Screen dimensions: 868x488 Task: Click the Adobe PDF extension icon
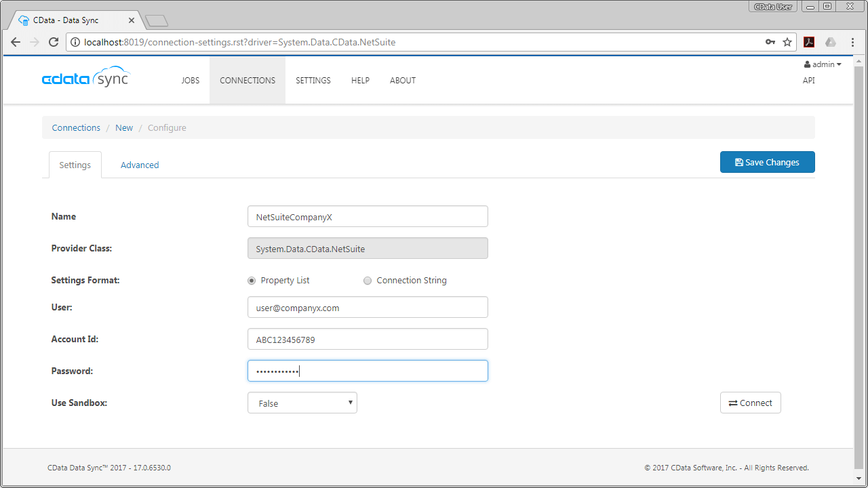point(809,42)
